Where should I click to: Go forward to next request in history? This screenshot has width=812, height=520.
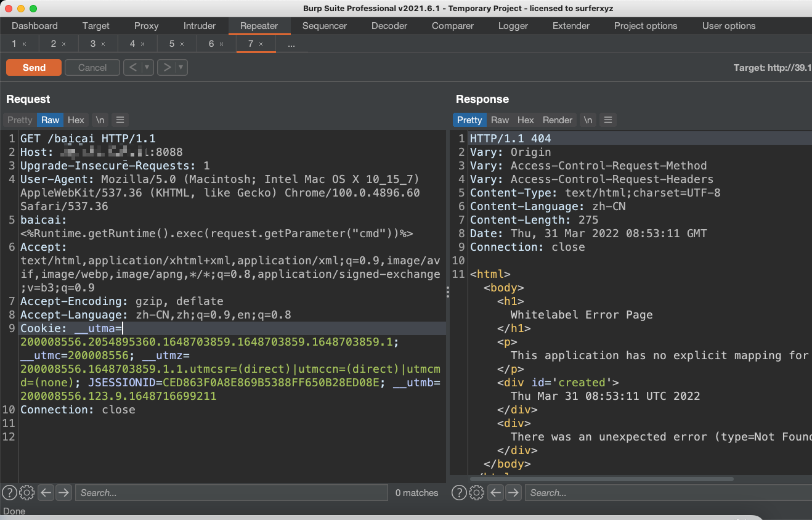[x=167, y=68]
